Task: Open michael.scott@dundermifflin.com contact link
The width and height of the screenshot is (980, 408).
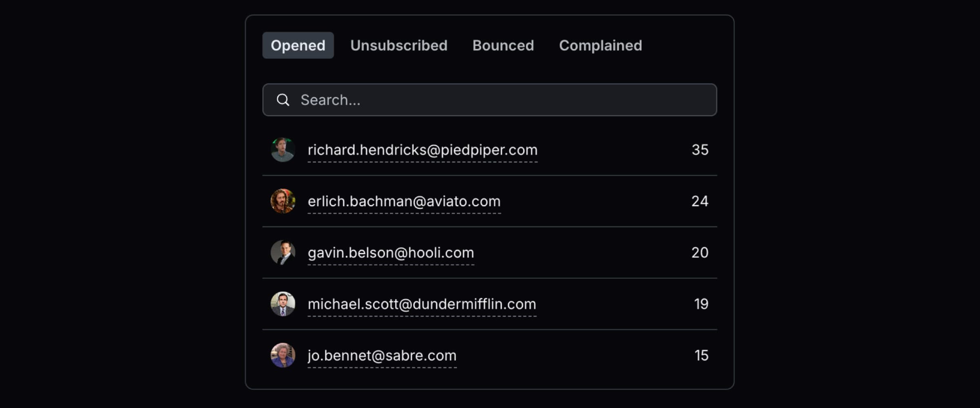Action: 422,304
